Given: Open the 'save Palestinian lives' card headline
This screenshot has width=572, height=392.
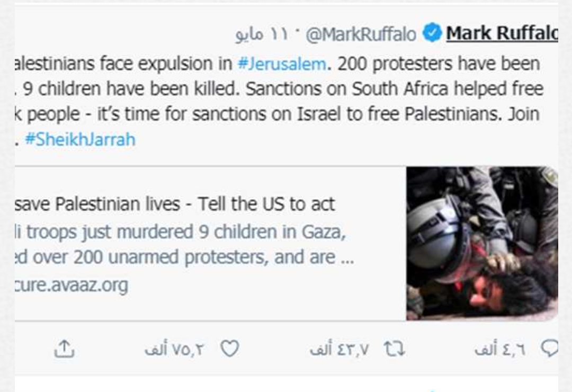Looking at the screenshot, I should pos(175,204).
